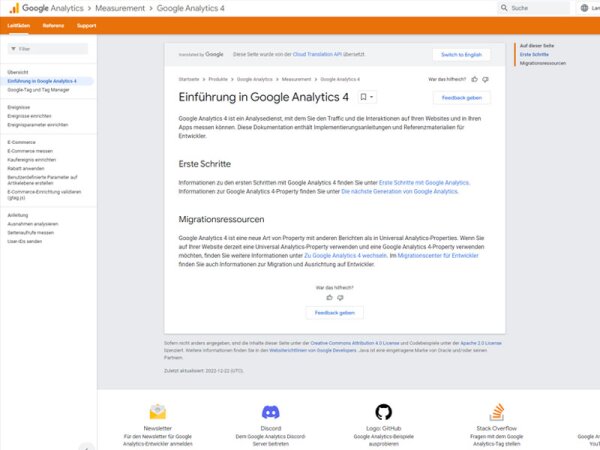Click the Switch to English button
This screenshot has height=450, width=600.
pyautogui.click(x=461, y=55)
